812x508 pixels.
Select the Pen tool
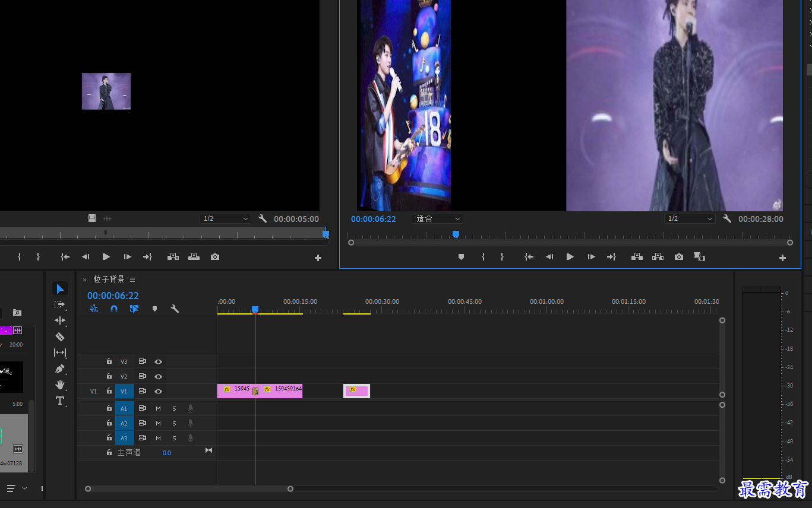(x=60, y=369)
